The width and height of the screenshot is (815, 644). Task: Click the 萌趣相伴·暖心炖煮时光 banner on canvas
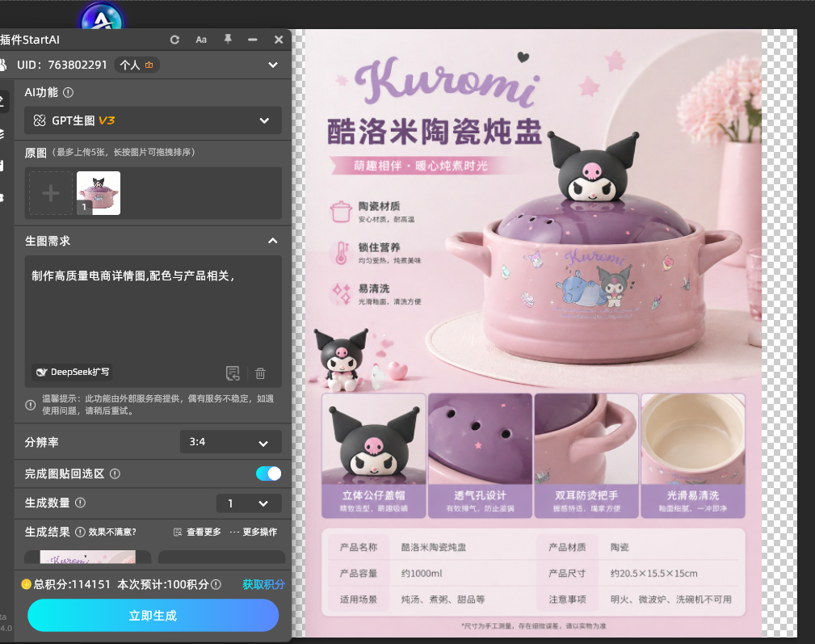click(x=420, y=166)
